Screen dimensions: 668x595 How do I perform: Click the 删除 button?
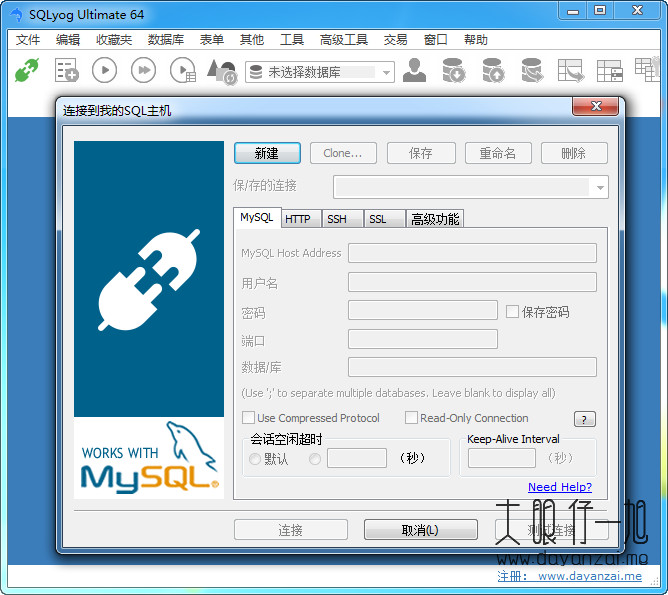click(x=574, y=153)
